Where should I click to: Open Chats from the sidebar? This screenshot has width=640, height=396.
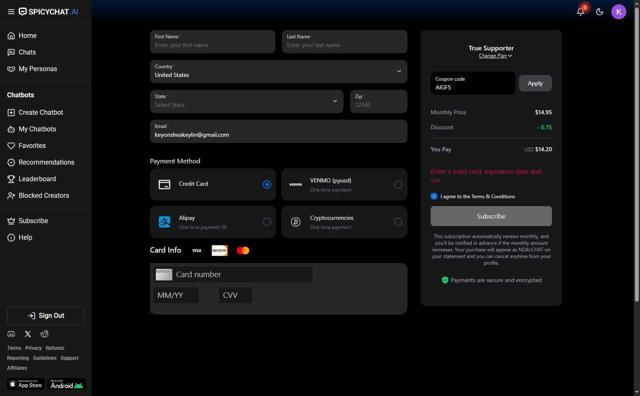22,52
